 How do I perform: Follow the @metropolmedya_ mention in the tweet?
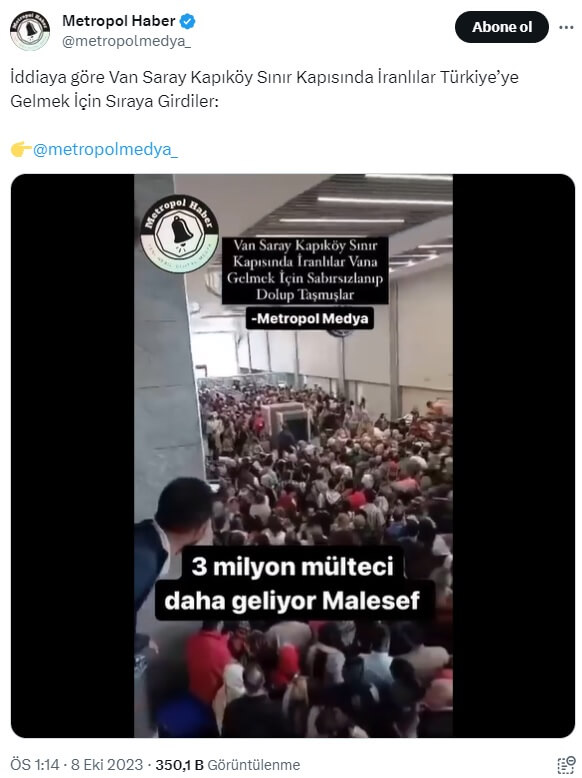pyautogui.click(x=105, y=149)
